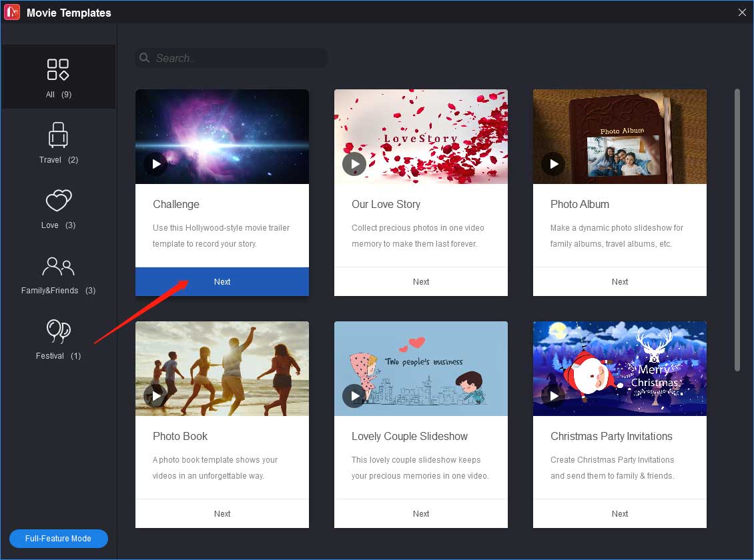Play the Challenge template preview
Viewport: 754px width, 560px height.
point(155,164)
